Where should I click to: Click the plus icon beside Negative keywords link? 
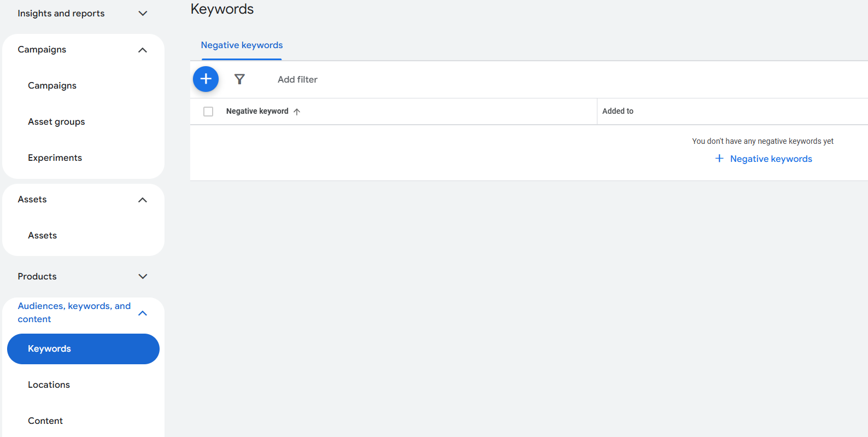click(719, 159)
